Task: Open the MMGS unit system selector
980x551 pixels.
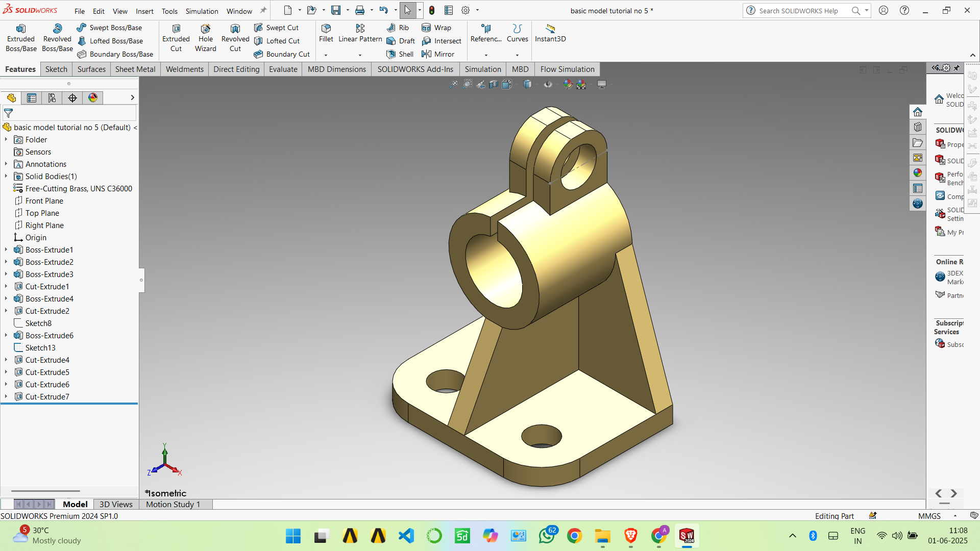Action: click(x=929, y=516)
